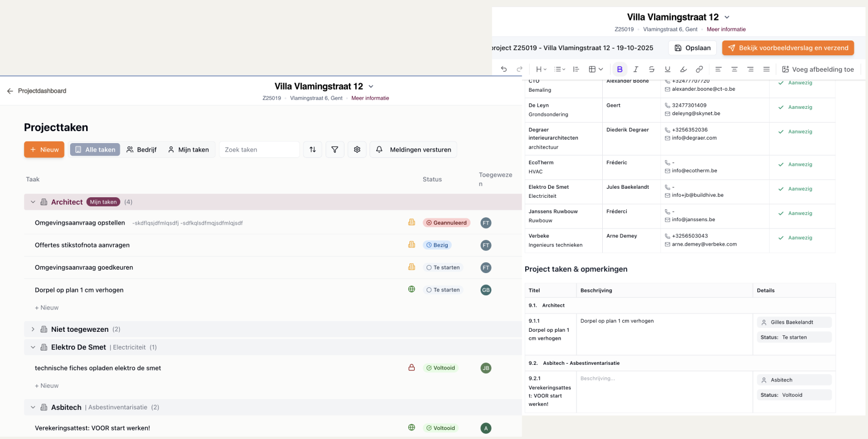Click the Opslaan button
This screenshot has width=868, height=439.
coord(692,48)
